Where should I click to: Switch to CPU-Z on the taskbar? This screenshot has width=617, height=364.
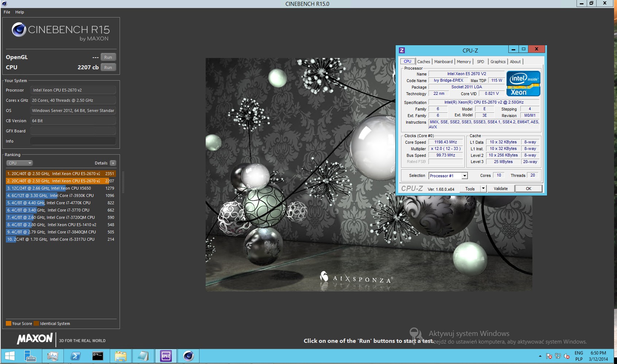tap(166, 356)
